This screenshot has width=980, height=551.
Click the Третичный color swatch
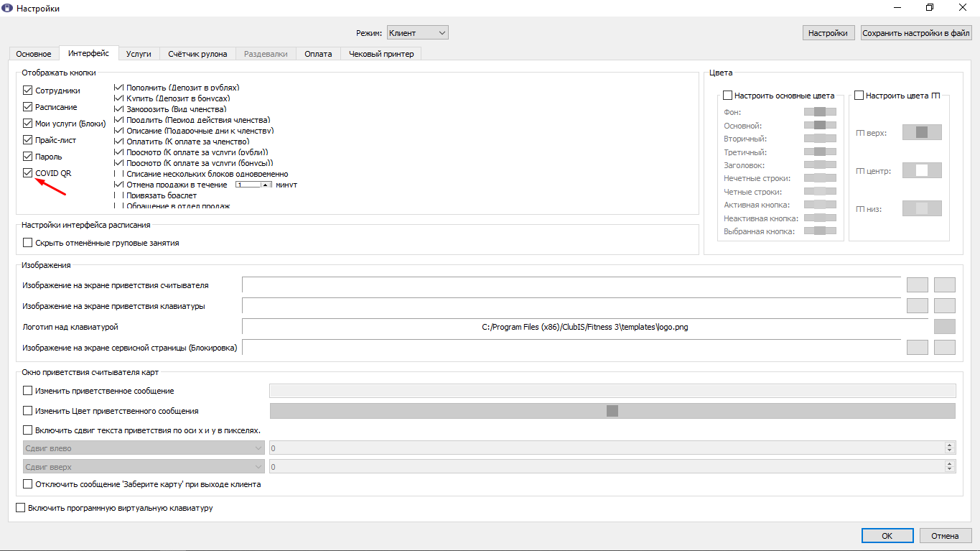click(820, 152)
